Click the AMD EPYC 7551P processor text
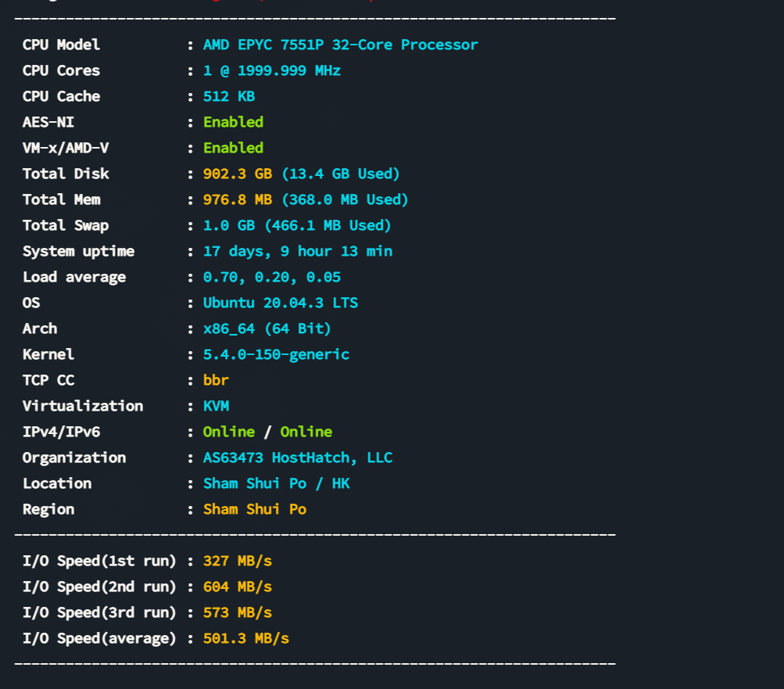 [340, 45]
